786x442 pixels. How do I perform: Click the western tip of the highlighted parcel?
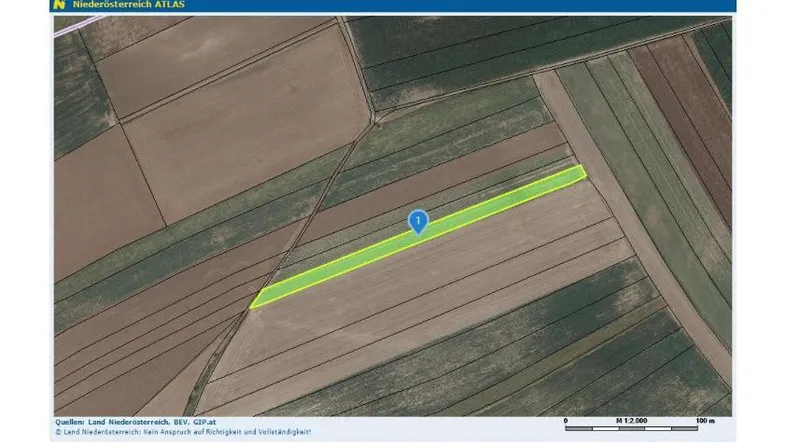254,303
